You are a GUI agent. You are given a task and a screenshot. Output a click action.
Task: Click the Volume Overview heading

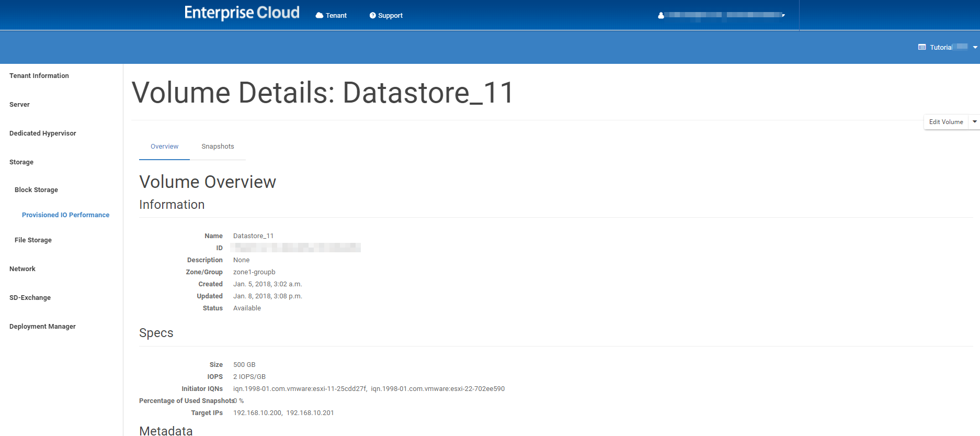coord(208,182)
